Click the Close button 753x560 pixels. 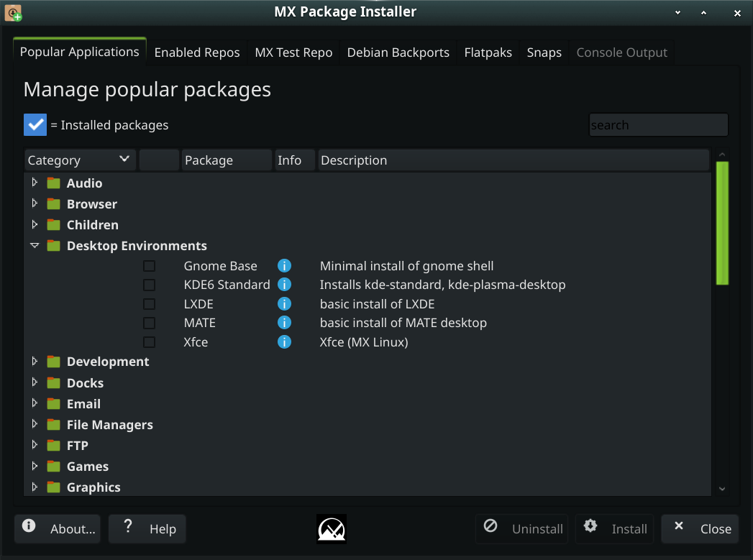700,529
